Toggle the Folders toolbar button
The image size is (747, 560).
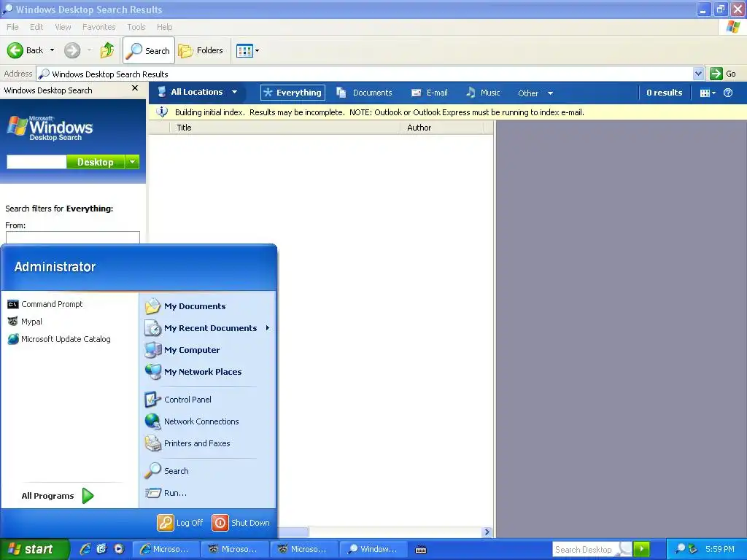(x=201, y=50)
